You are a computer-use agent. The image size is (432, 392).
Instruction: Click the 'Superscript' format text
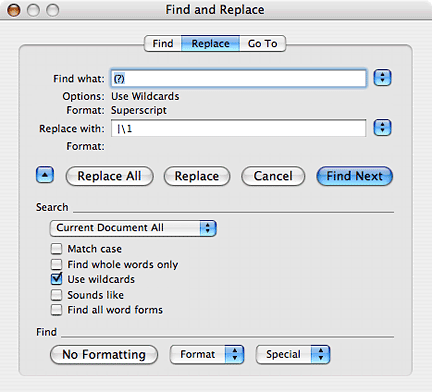139,110
